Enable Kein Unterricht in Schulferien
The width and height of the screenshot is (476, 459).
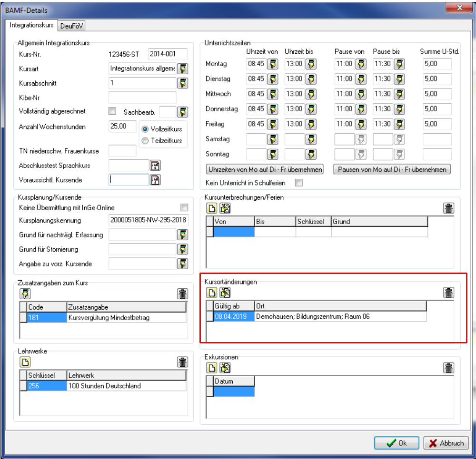[x=299, y=183]
